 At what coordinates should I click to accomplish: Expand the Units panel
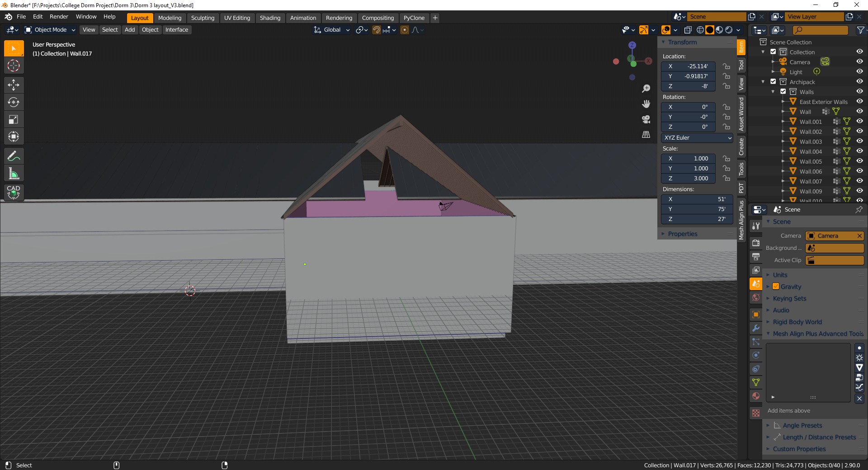pyautogui.click(x=780, y=275)
